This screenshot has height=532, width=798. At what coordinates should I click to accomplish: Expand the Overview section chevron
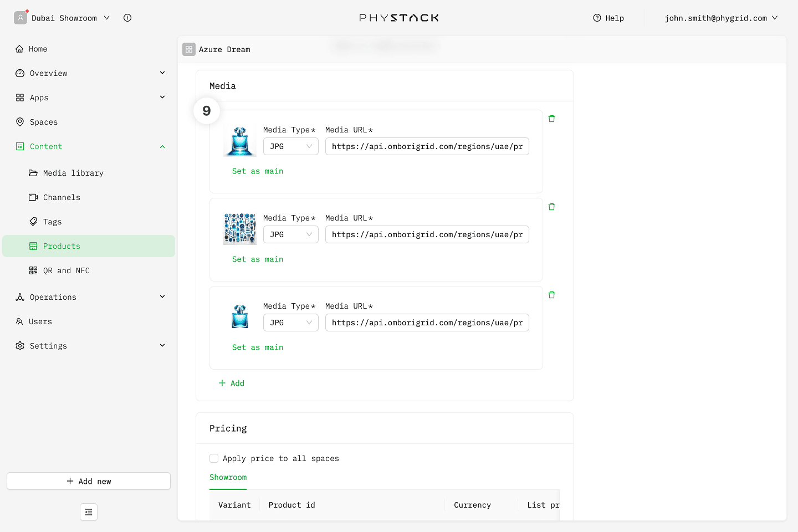pyautogui.click(x=162, y=73)
